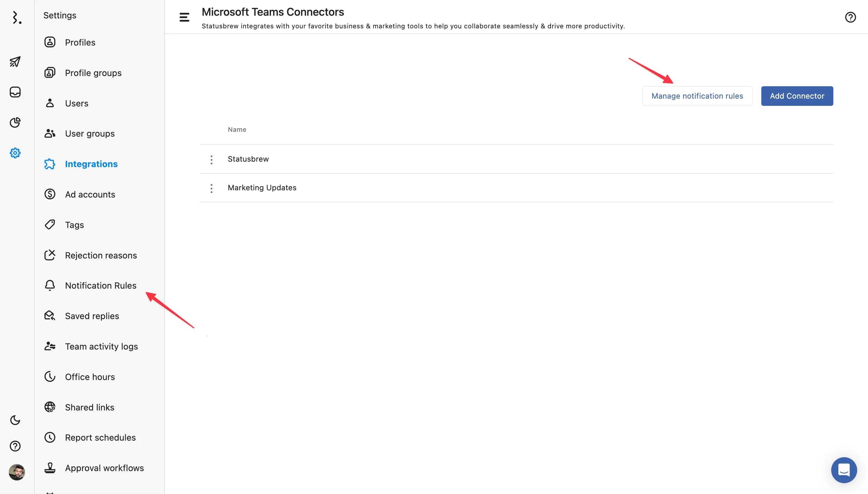Open the Integrations settings section
868x494 pixels.
[x=91, y=164]
